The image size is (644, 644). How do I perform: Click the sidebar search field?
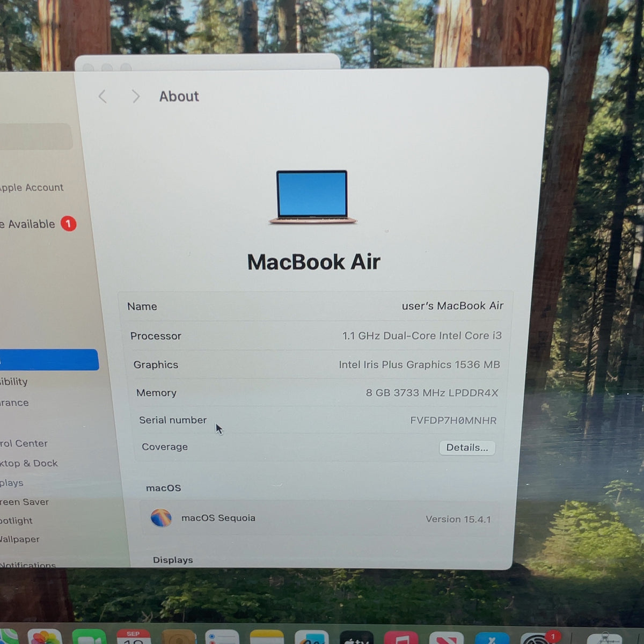36,136
